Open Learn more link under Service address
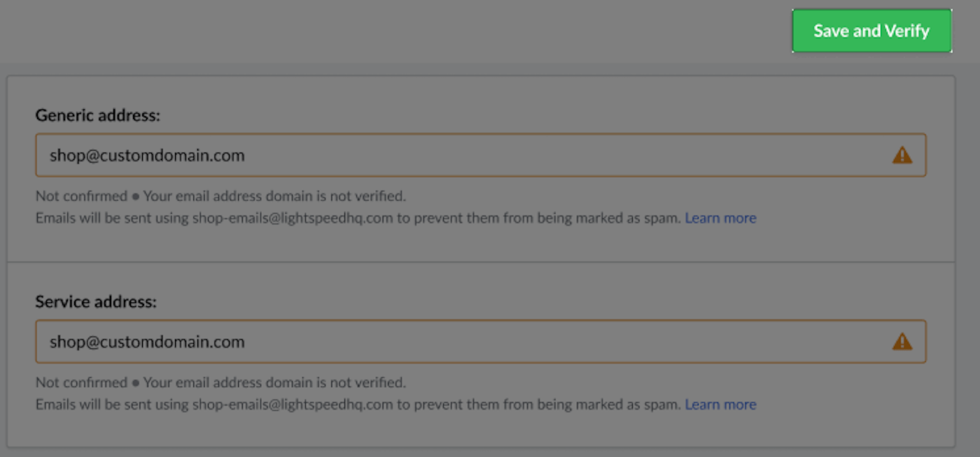Viewport: 980px width, 457px height. pos(720,405)
